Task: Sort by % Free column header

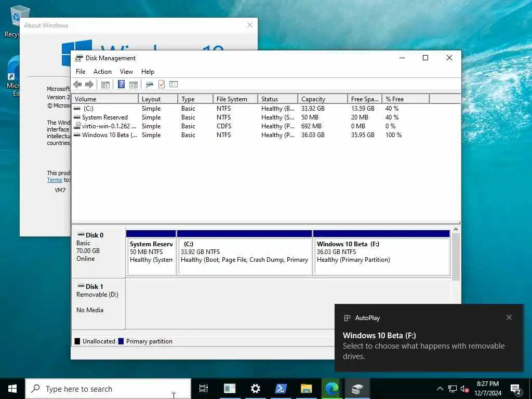Action: [x=405, y=99]
